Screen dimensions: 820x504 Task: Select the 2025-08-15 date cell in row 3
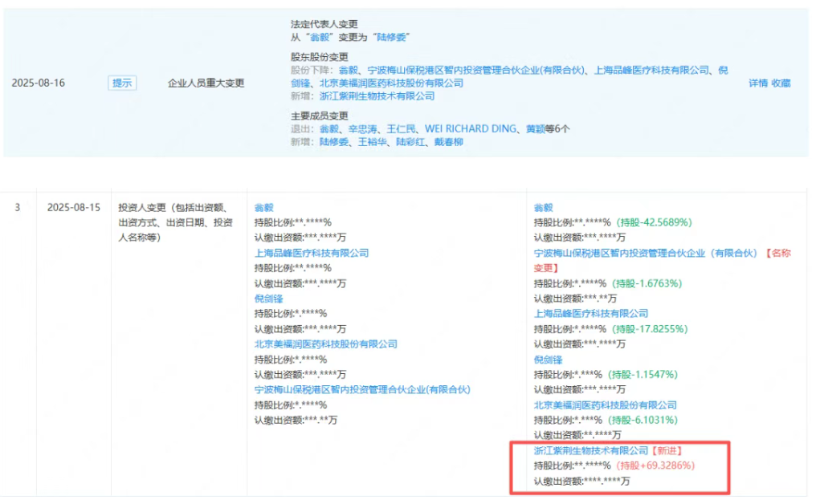(x=74, y=207)
